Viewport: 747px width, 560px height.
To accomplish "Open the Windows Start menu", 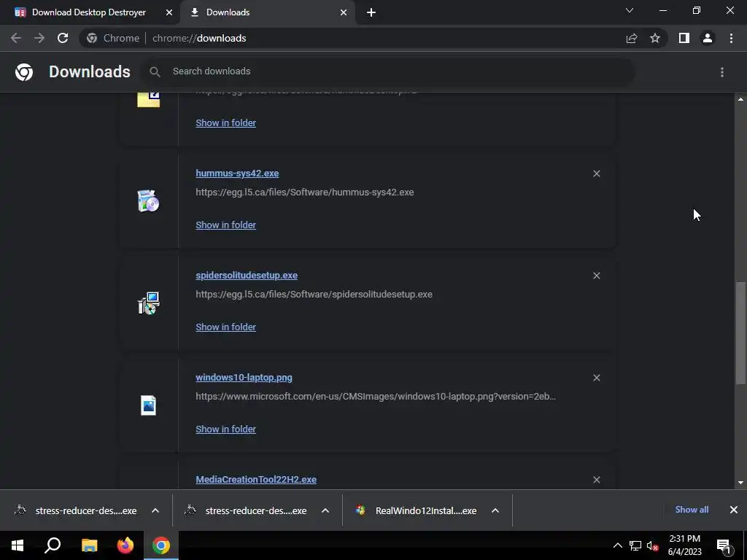I will point(18,545).
